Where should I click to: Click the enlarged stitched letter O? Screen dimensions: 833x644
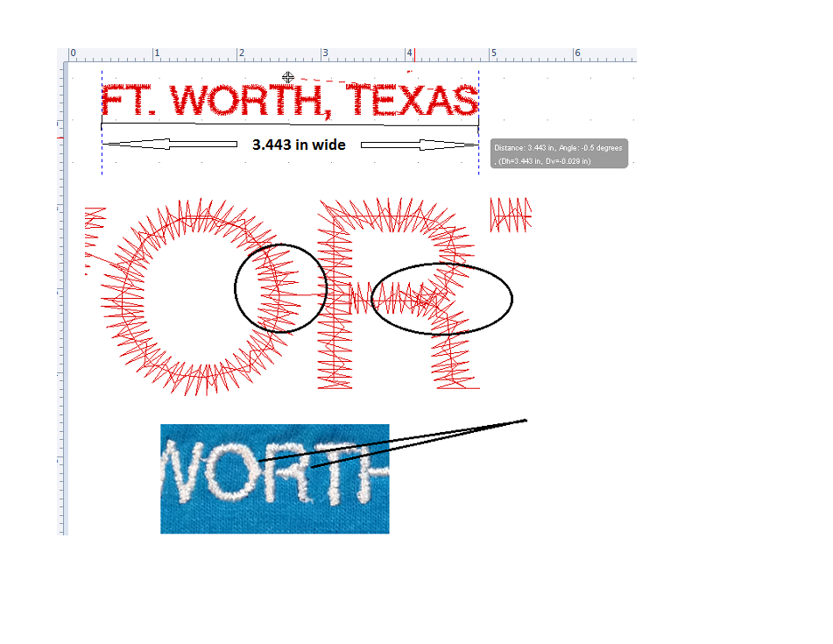(201, 296)
